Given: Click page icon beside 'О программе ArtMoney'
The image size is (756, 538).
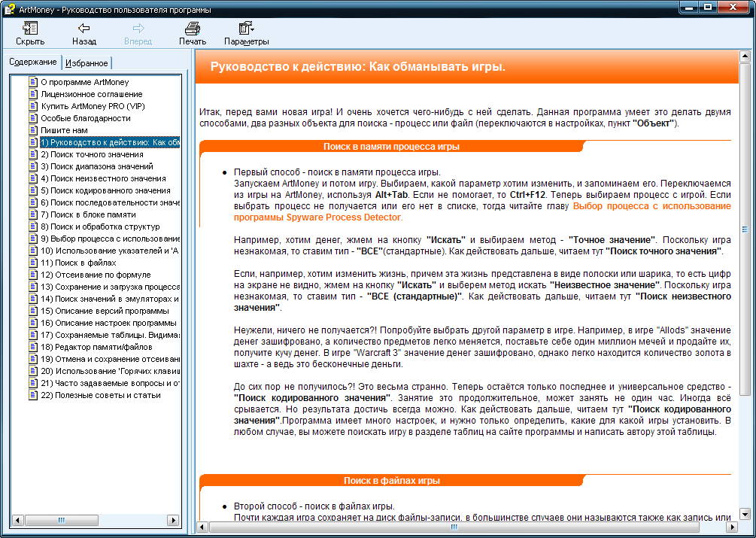Looking at the screenshot, I should pyautogui.click(x=33, y=82).
